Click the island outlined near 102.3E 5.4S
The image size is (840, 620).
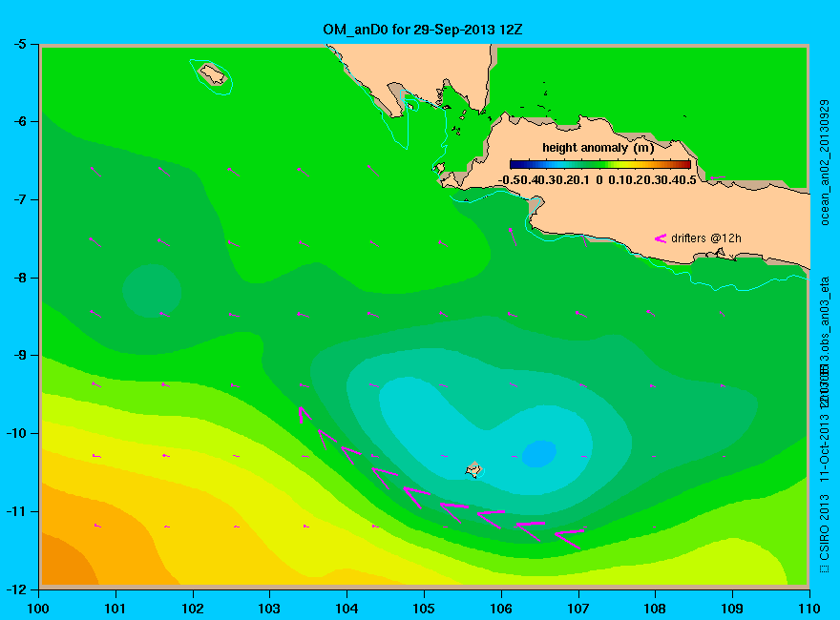click(212, 74)
